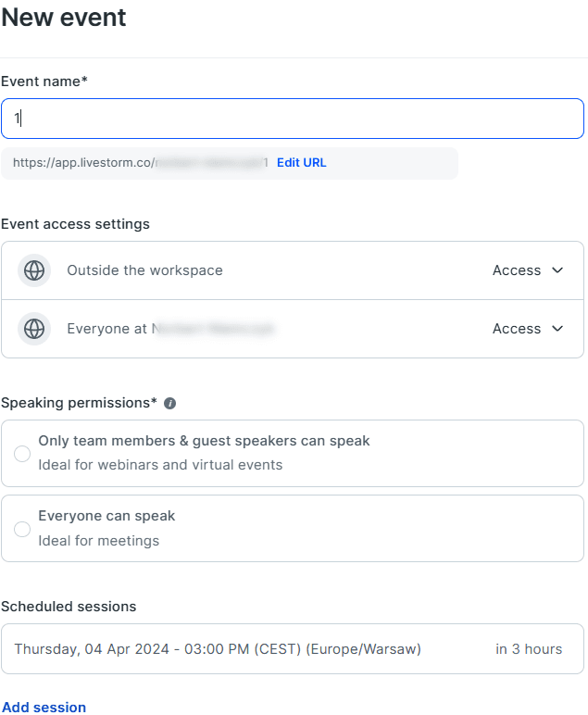
Task: Click the Scheduled sessions heading
Action: coord(69,607)
